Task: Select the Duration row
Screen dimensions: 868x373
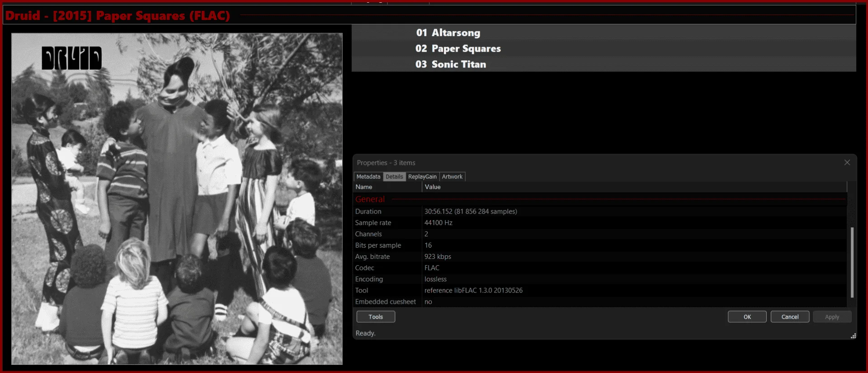Action: point(600,211)
